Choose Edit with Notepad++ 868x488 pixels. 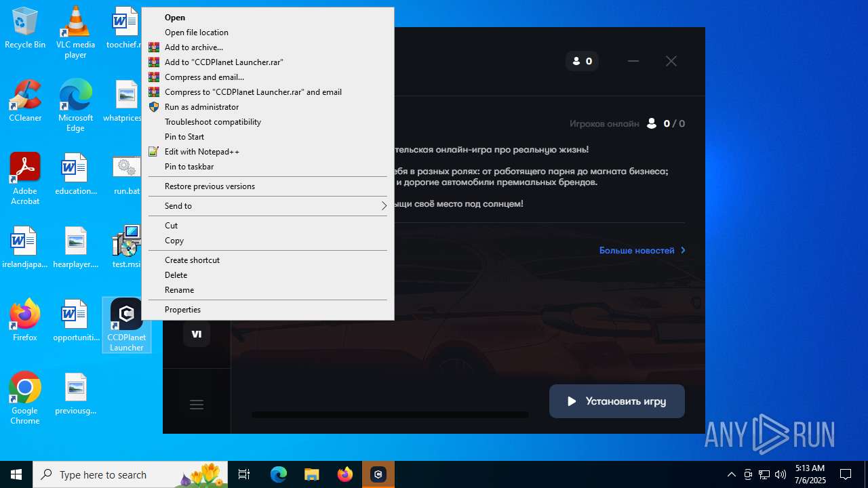coord(268,152)
